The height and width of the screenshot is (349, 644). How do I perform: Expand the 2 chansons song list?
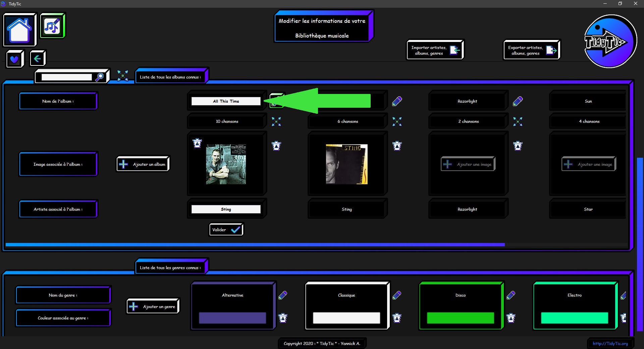click(518, 121)
